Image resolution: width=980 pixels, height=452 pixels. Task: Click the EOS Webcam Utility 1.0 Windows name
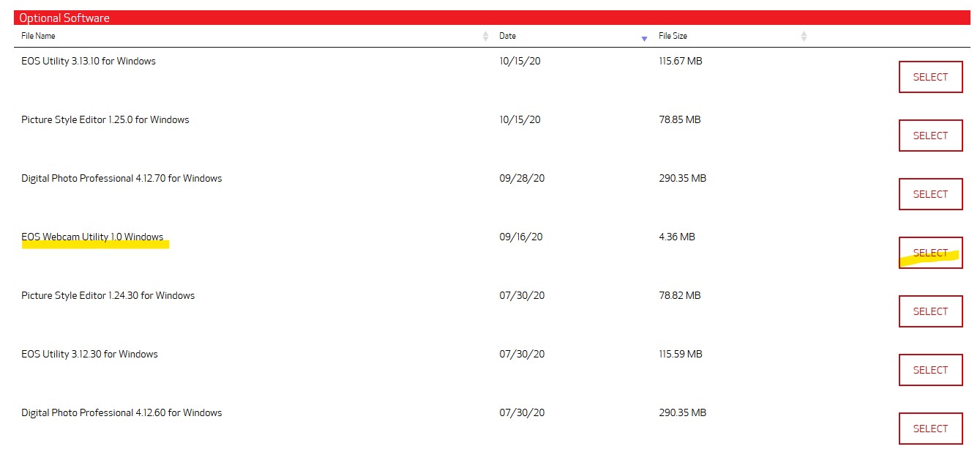[92, 237]
